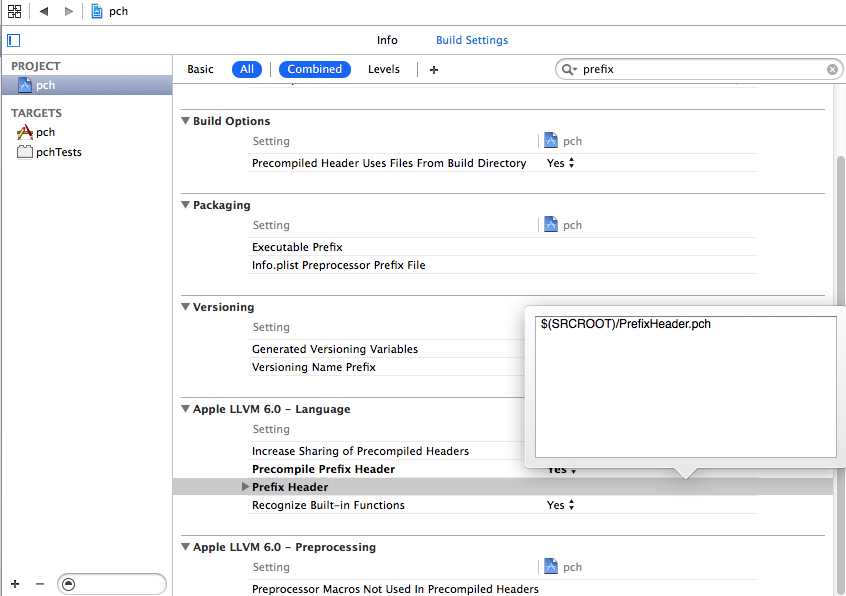Viewport: 846px width, 596px height.
Task: Collapse Apple LLVM 6.0 - Language section
Action: pyautogui.click(x=185, y=409)
